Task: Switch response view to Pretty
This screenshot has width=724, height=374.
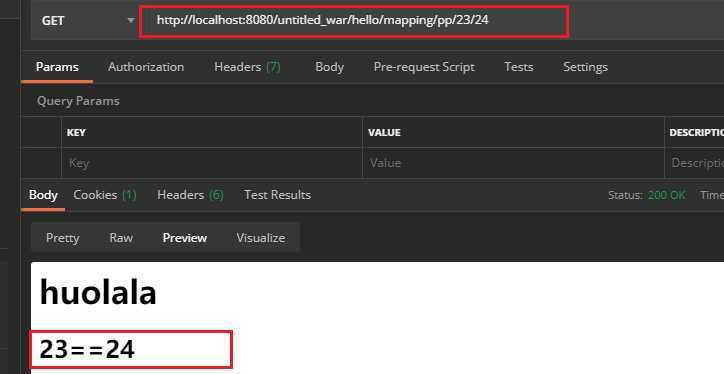Action: (63, 238)
